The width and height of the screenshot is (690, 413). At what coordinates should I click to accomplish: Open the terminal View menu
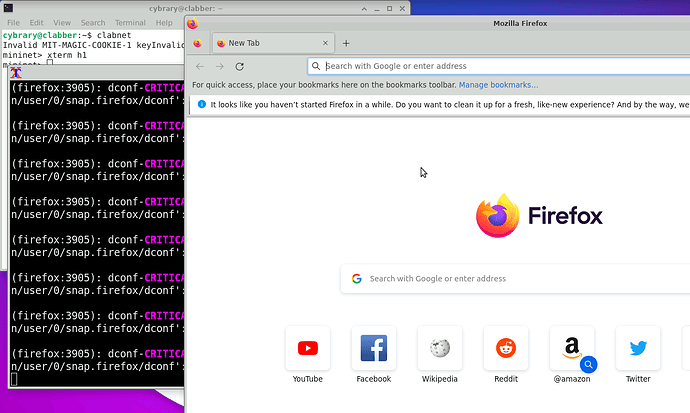click(x=62, y=23)
